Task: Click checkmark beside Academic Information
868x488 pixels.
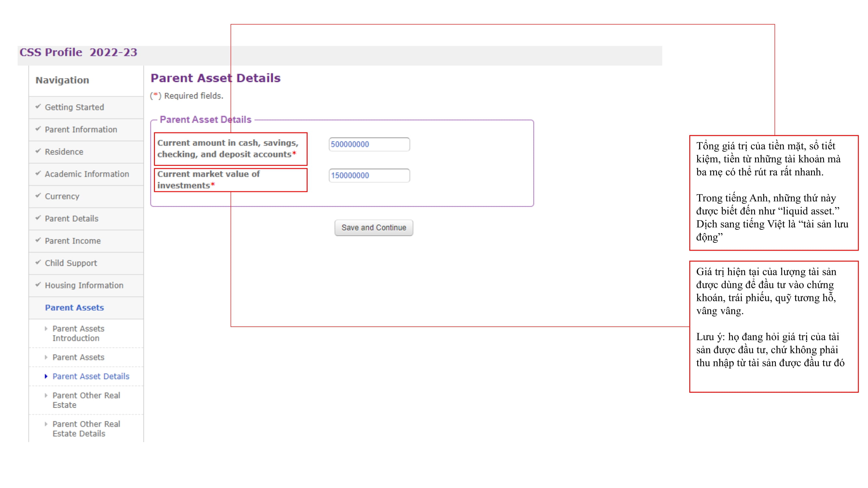Action: (38, 173)
